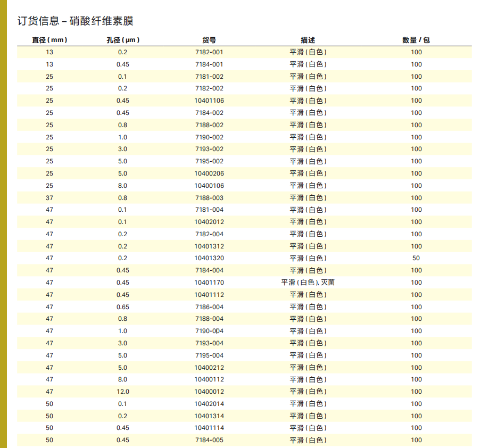489x448 pixels.
Task: Click the 孔径 (µm) column header
Action: pos(123,40)
